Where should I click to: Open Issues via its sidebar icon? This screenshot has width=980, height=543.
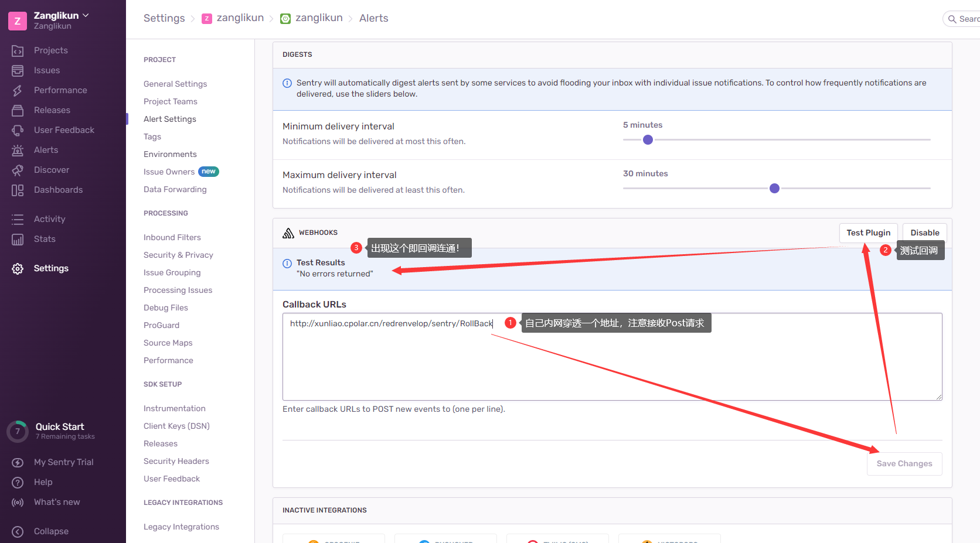click(x=18, y=71)
